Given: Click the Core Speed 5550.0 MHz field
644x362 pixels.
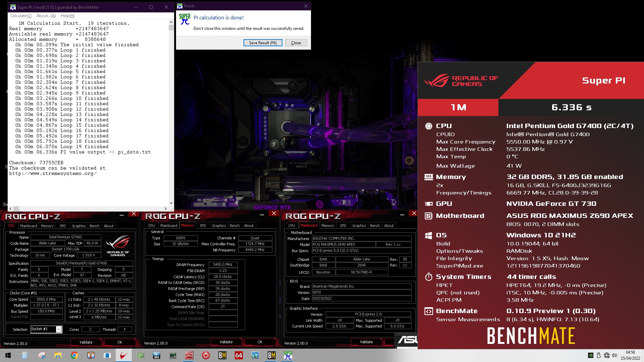Looking at the screenshot, I should (x=46, y=299).
